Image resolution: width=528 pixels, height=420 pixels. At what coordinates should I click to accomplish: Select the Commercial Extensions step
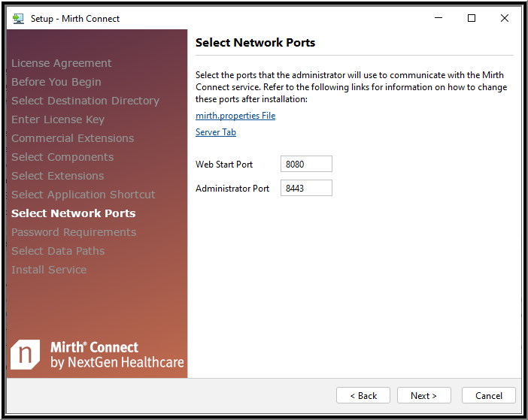point(73,138)
